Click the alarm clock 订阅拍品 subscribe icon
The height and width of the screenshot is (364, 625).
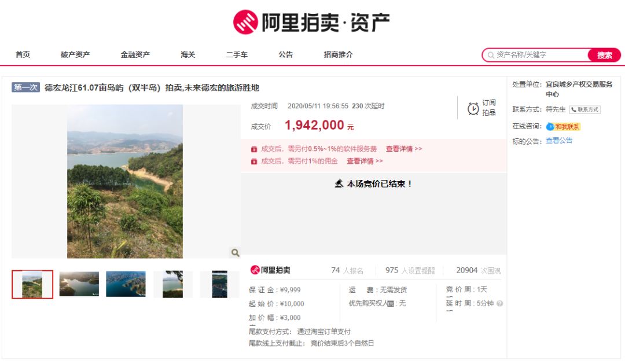(473, 108)
